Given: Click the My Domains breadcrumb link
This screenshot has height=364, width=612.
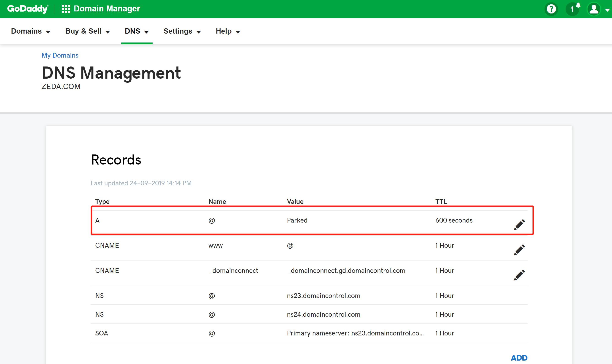Looking at the screenshot, I should (60, 55).
